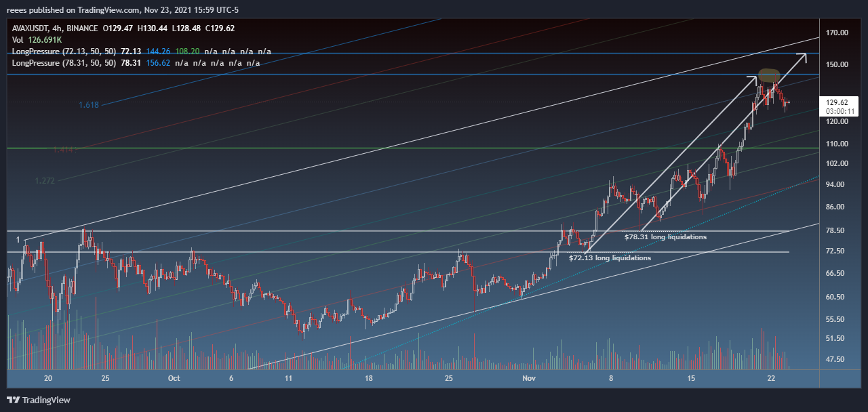The image size is (868, 412).
Task: Click the 102.00 price axis label
Action: click(837, 163)
